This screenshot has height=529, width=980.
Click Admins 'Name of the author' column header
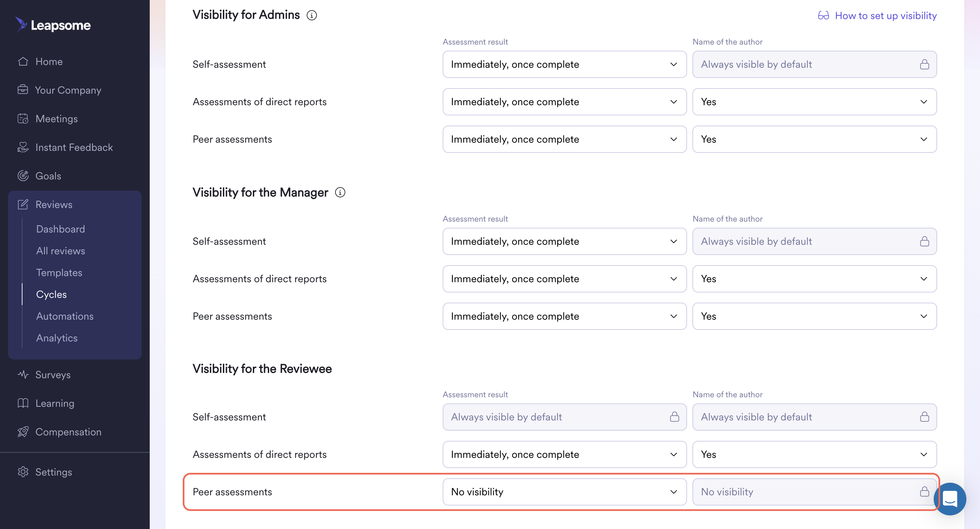click(728, 42)
